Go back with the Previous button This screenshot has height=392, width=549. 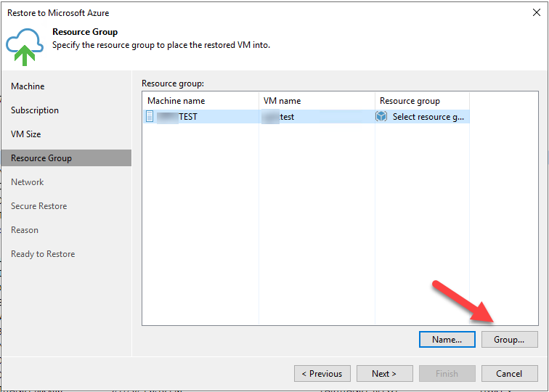[322, 373]
